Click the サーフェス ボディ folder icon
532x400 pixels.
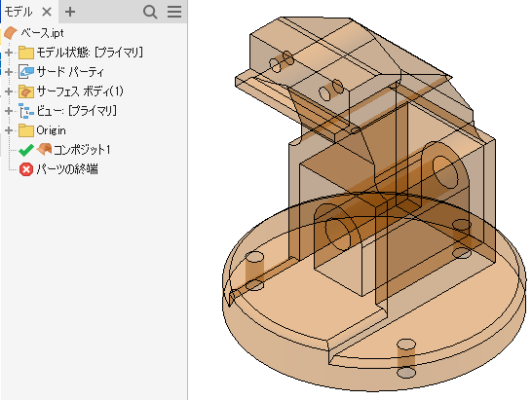pos(26,91)
